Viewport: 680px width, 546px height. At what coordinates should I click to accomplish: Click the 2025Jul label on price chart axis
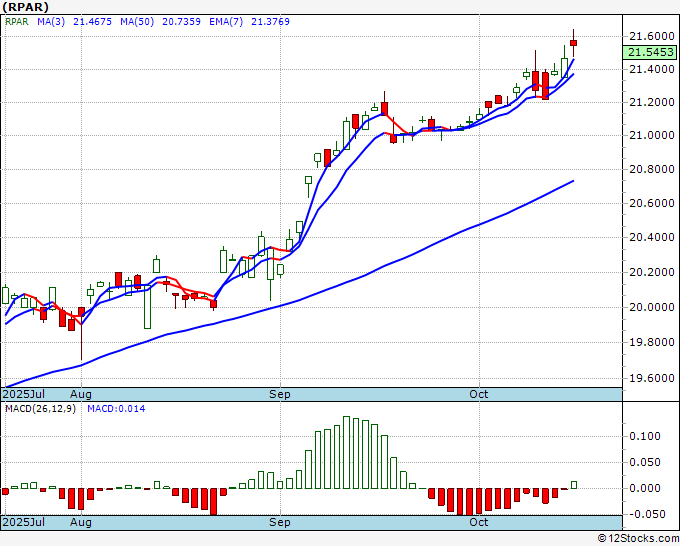coord(23,395)
